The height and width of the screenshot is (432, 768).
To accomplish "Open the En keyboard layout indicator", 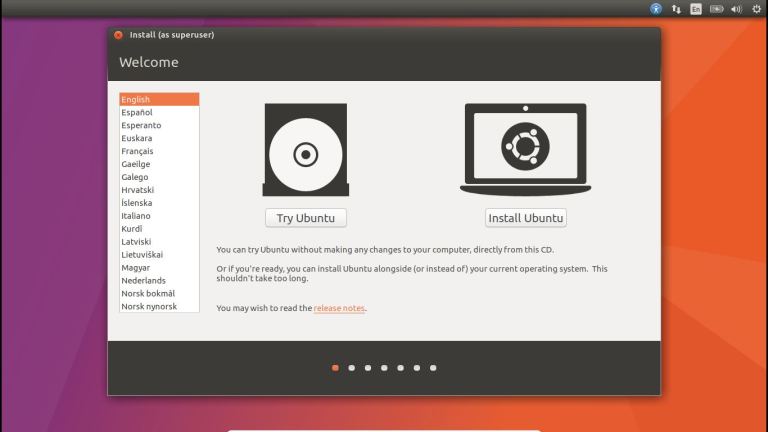I will (x=696, y=9).
